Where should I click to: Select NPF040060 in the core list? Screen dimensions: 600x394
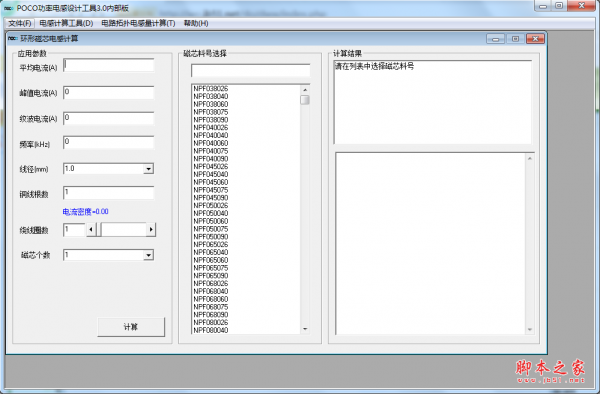[x=211, y=143]
